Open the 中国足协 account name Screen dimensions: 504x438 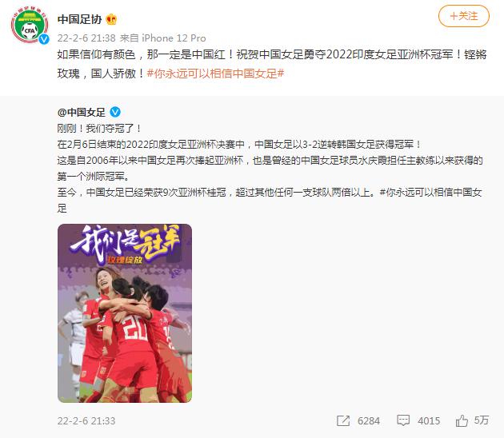click(80, 20)
